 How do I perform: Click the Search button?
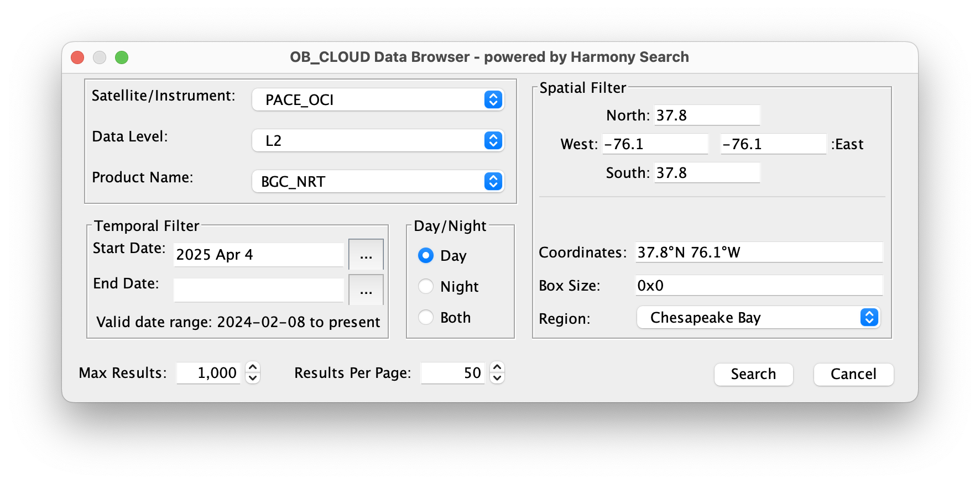click(753, 374)
